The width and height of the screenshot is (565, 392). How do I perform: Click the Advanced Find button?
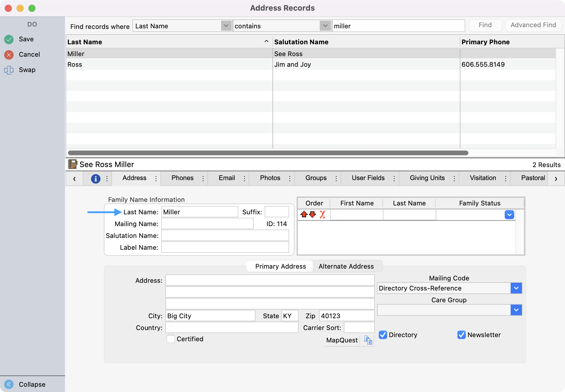(533, 25)
